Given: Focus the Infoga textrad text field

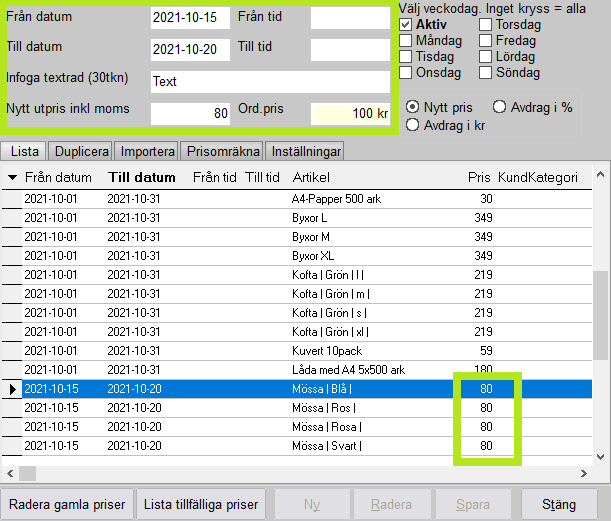Looking at the screenshot, I should (270, 81).
